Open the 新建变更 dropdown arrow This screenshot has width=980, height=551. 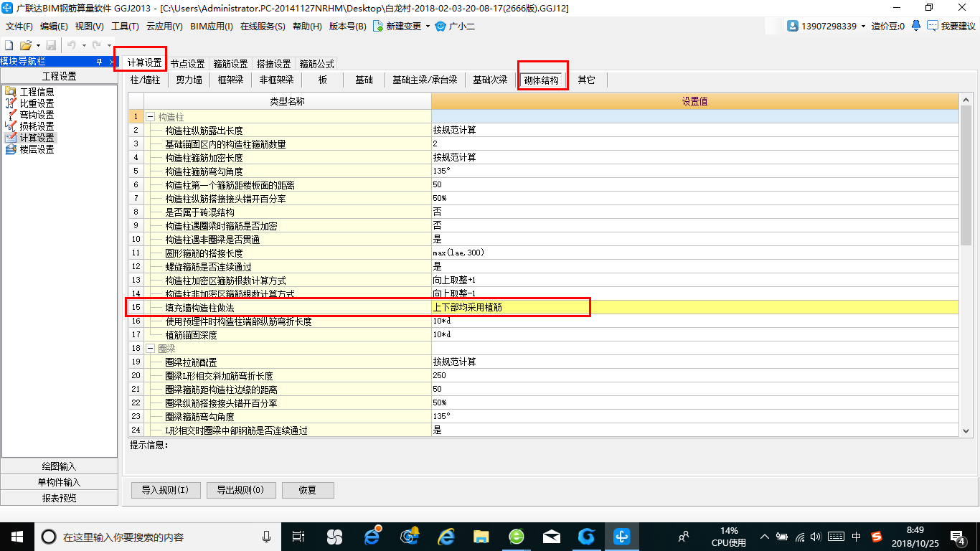click(428, 26)
